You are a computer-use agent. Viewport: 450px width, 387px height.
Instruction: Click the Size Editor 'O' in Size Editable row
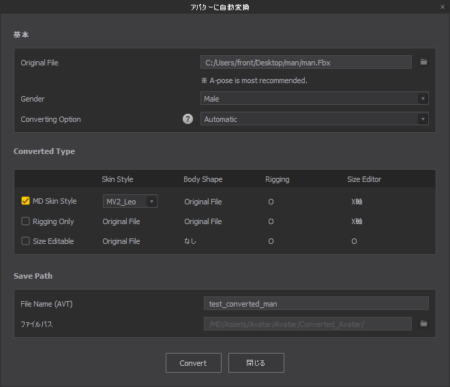pos(354,241)
